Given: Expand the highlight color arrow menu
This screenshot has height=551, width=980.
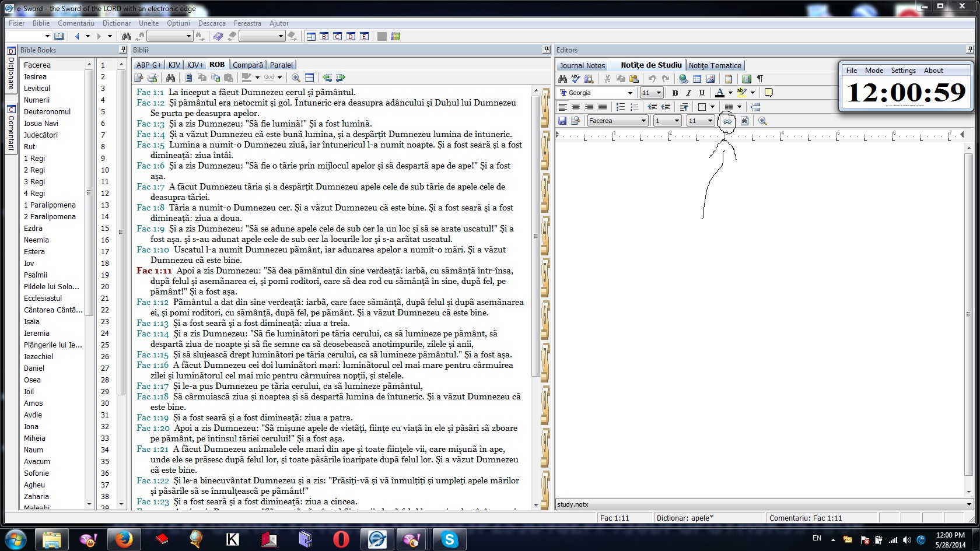Looking at the screenshot, I should point(752,93).
